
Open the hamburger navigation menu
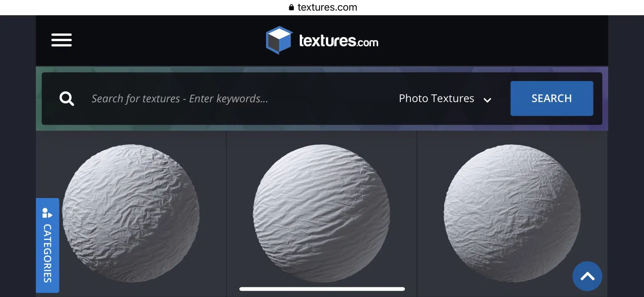pos(61,40)
